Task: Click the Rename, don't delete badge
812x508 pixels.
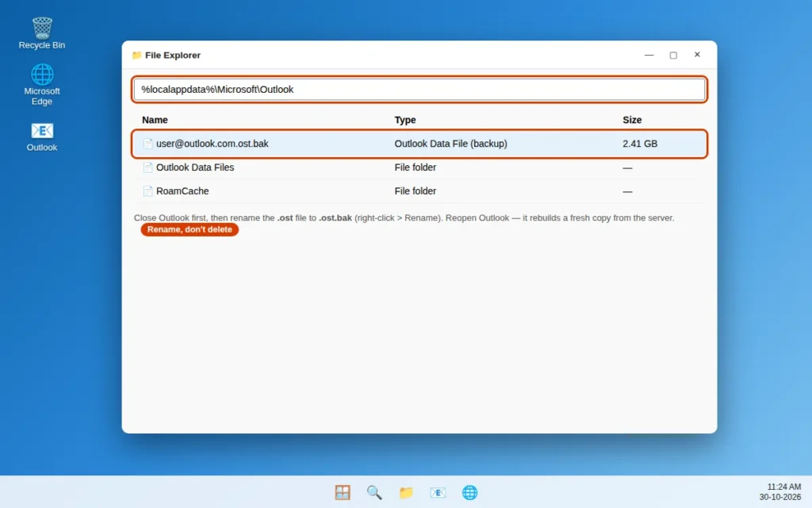Action: (190, 229)
